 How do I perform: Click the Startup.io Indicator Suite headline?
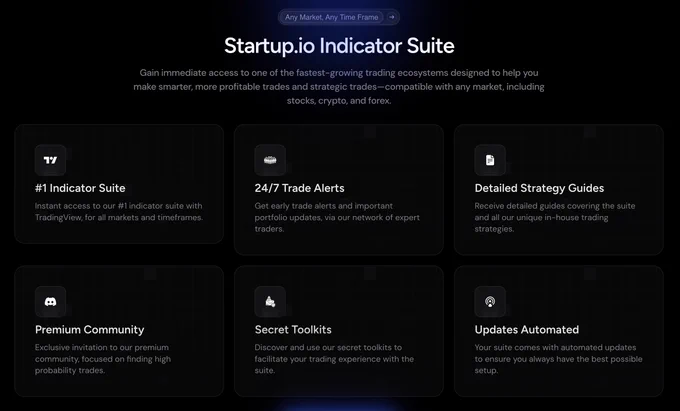point(339,46)
